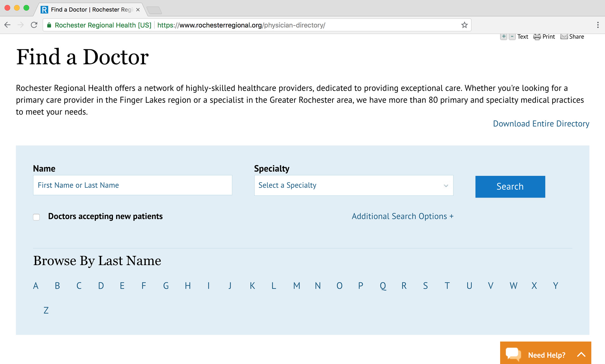This screenshot has width=605, height=364.
Task: Expand the Need Help panel chevron
Action: point(581,354)
